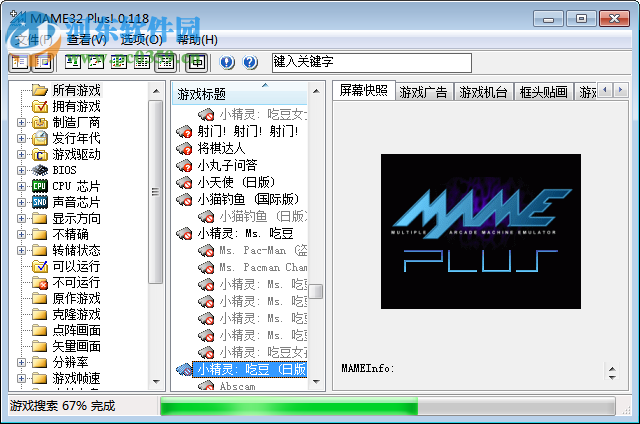The width and height of the screenshot is (640, 424).
Task: Click folder tree scrollbar down arrow
Action: [156, 382]
